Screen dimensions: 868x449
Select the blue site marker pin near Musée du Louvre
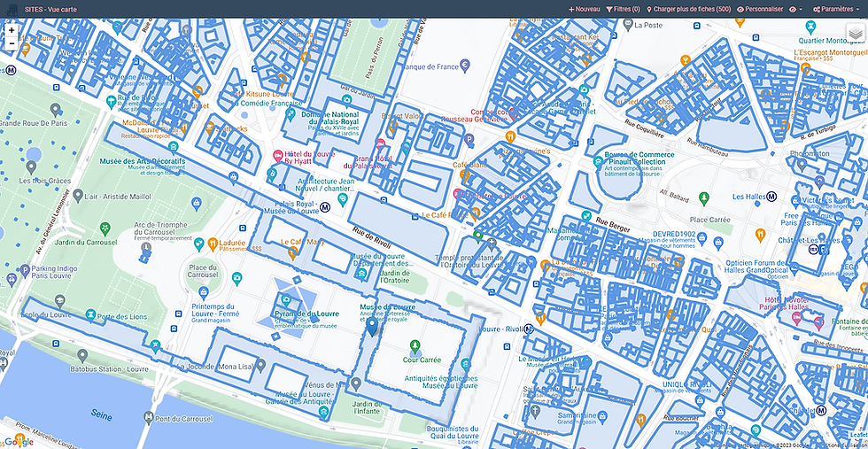pyautogui.click(x=373, y=326)
